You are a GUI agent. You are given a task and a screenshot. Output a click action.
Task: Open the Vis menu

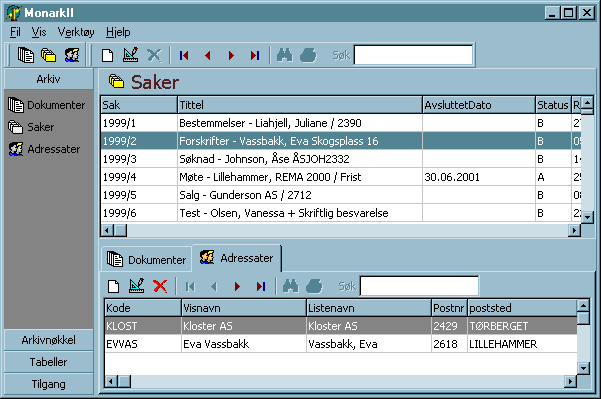[39, 32]
